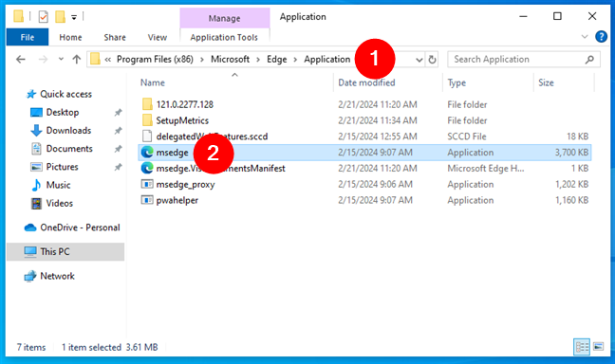Click Microsoft in the address path

pos(230,59)
